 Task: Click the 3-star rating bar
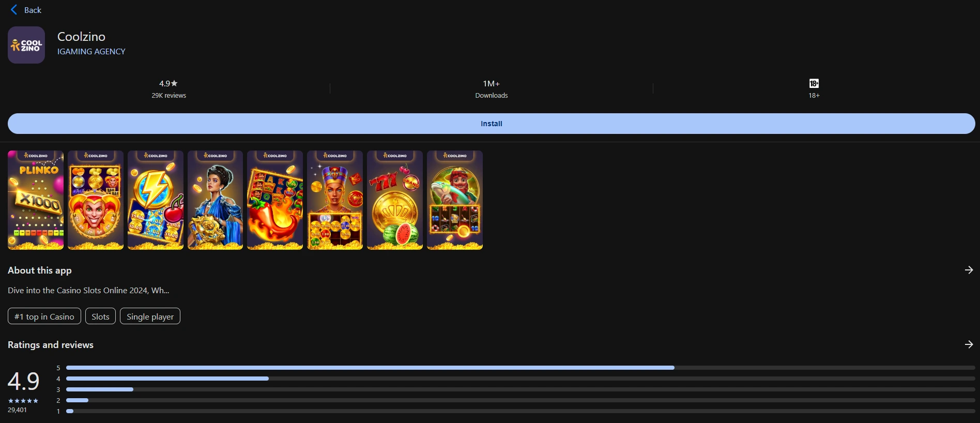pos(520,389)
